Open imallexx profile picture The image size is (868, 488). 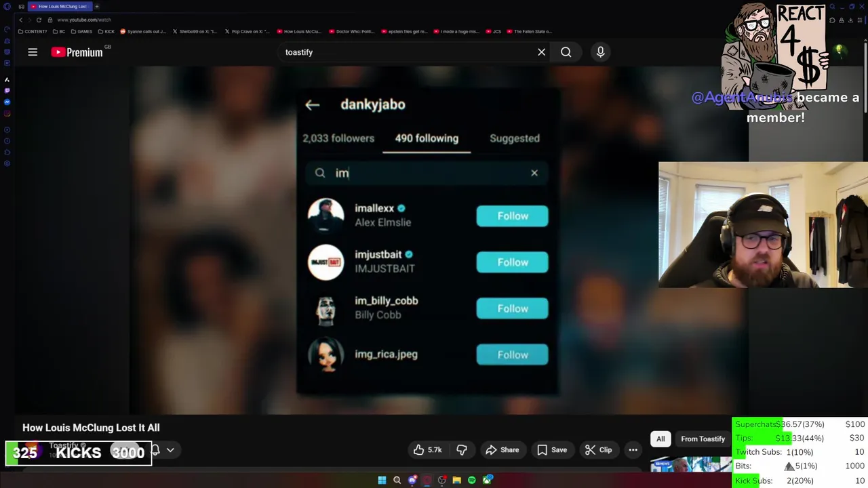(325, 216)
